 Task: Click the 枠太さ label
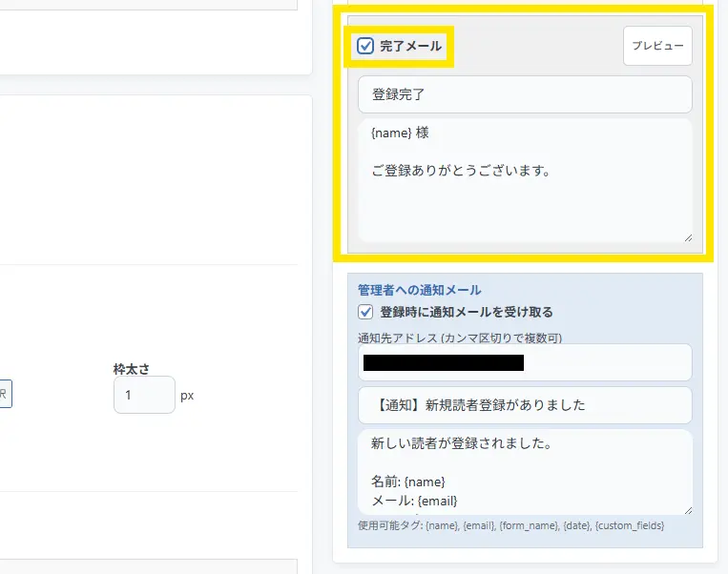click(x=133, y=368)
